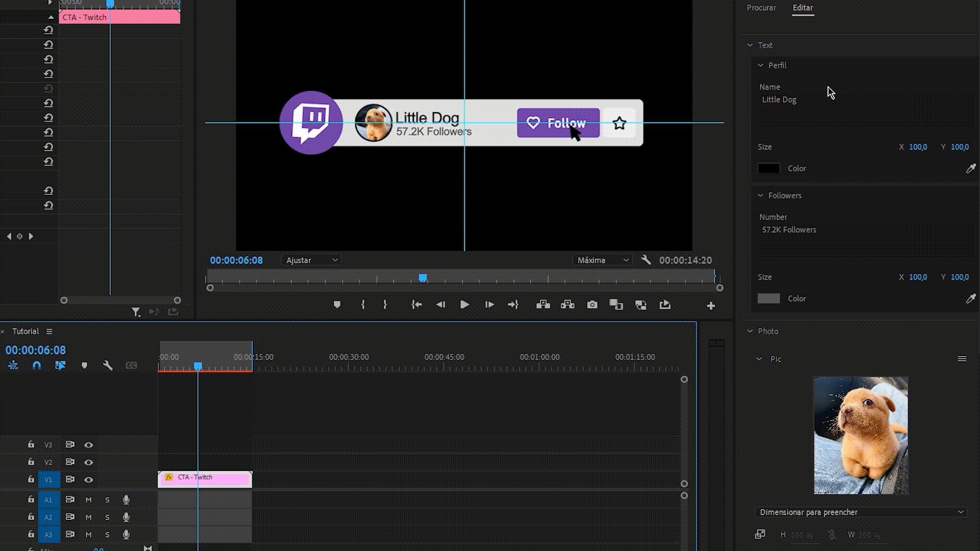This screenshot has height=551, width=980.
Task: Open Dimensionar para preencher dropdown
Action: pyautogui.click(x=861, y=512)
